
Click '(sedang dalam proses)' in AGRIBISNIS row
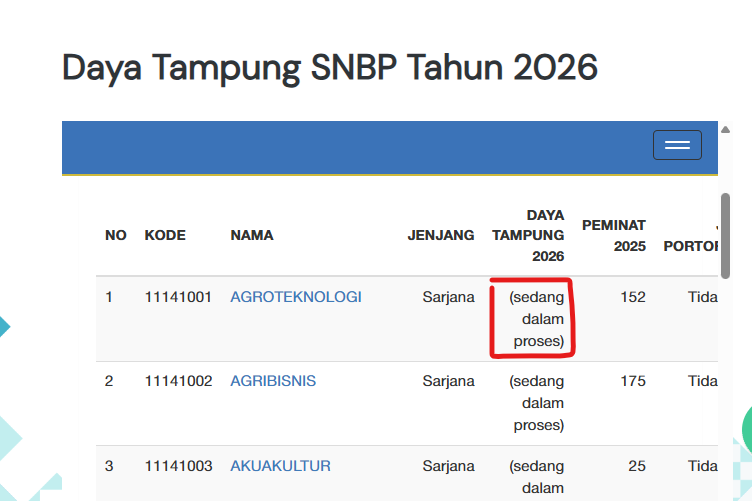tap(537, 403)
